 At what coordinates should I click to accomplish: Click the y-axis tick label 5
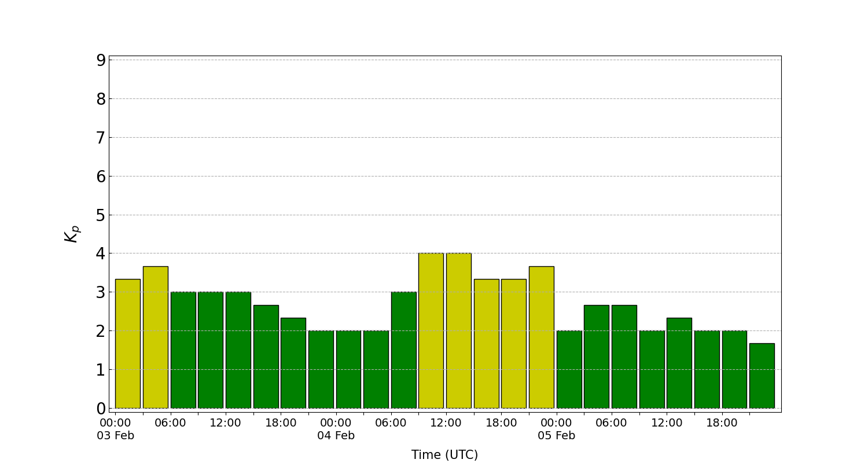(101, 215)
